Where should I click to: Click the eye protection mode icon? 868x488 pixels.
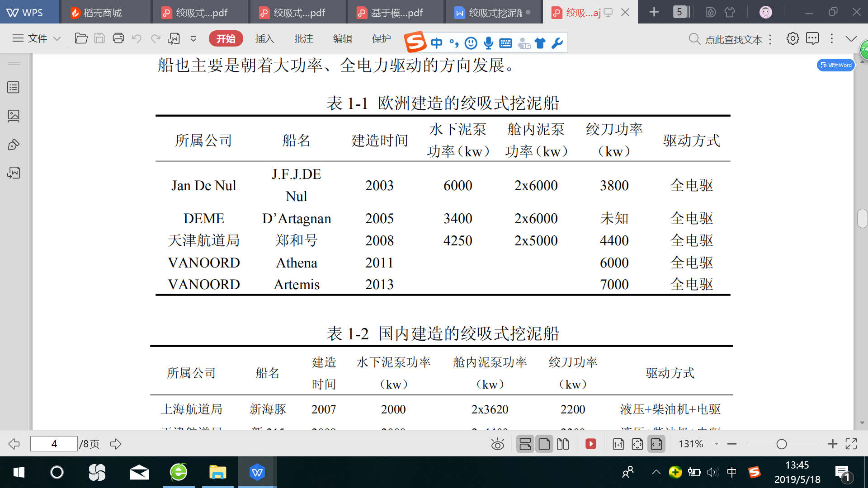[497, 444]
